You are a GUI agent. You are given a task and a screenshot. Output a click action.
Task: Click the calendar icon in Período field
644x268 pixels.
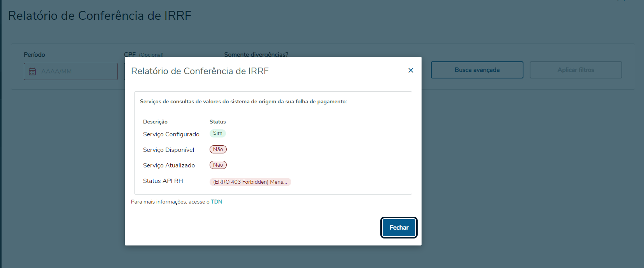(x=32, y=71)
